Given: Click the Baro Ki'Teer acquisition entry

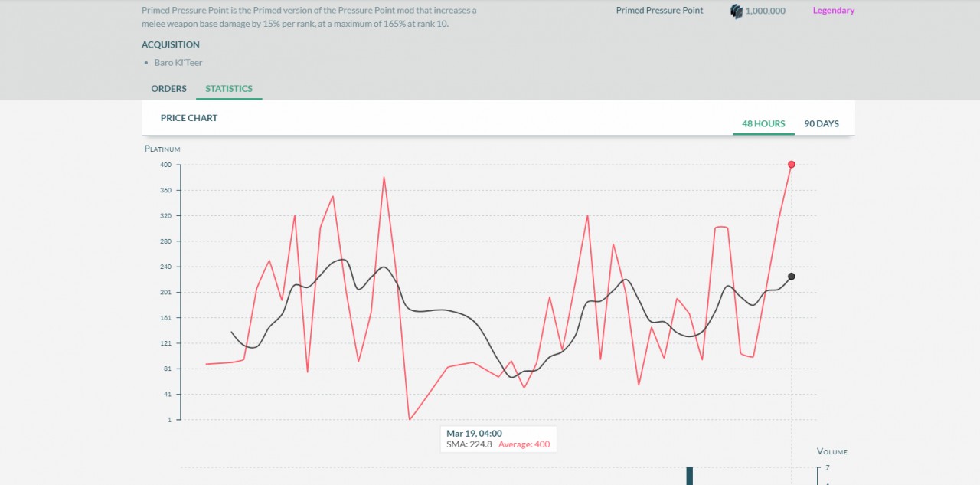Looking at the screenshot, I should [178, 63].
